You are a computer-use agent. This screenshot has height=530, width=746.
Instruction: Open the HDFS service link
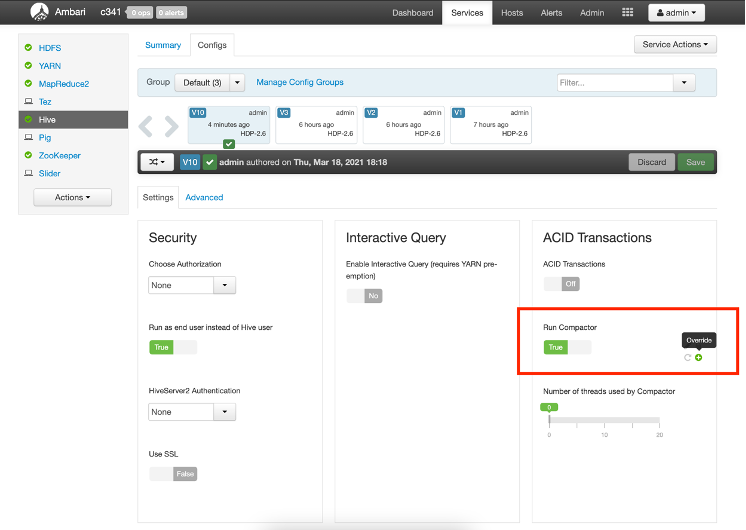50,48
